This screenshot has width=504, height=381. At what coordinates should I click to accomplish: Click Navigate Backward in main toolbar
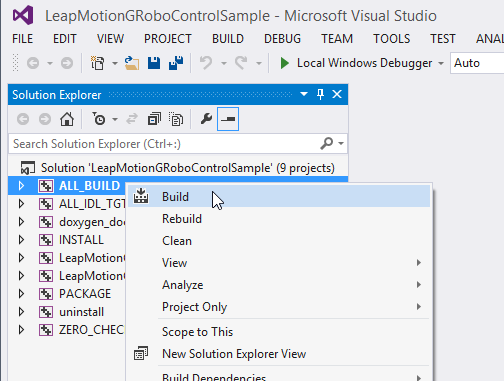coord(33,63)
